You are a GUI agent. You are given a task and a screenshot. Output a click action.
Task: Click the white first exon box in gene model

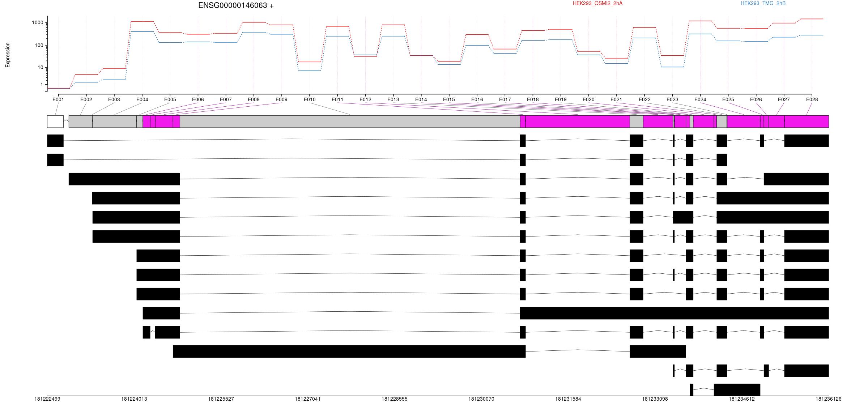tap(55, 121)
